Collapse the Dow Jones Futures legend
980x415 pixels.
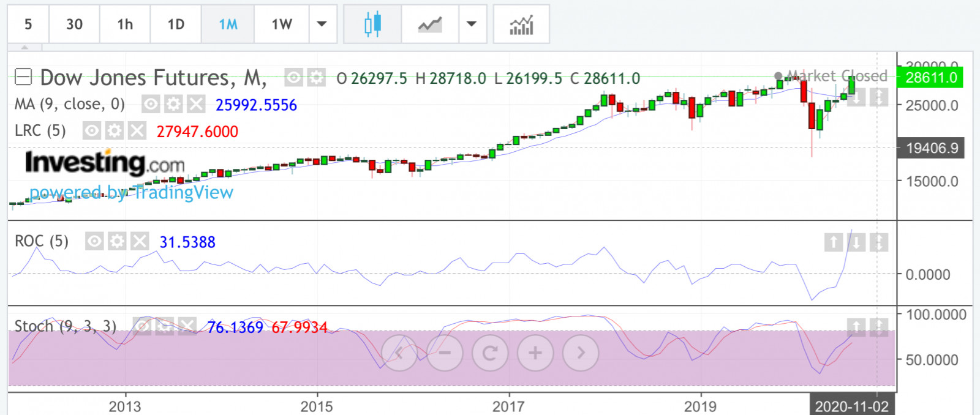coord(23,77)
